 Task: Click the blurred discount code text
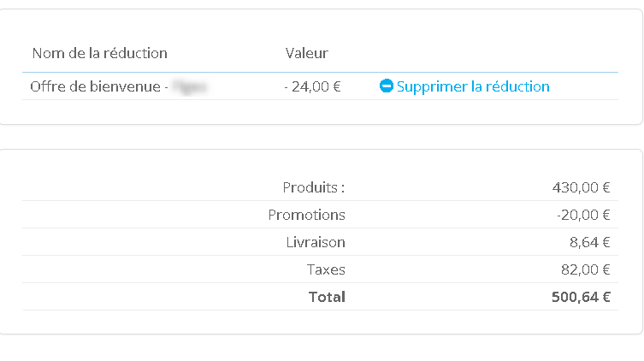pyautogui.click(x=190, y=86)
